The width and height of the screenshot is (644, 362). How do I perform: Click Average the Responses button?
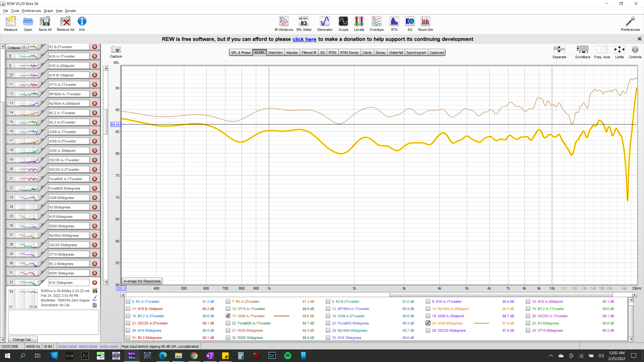click(142, 281)
